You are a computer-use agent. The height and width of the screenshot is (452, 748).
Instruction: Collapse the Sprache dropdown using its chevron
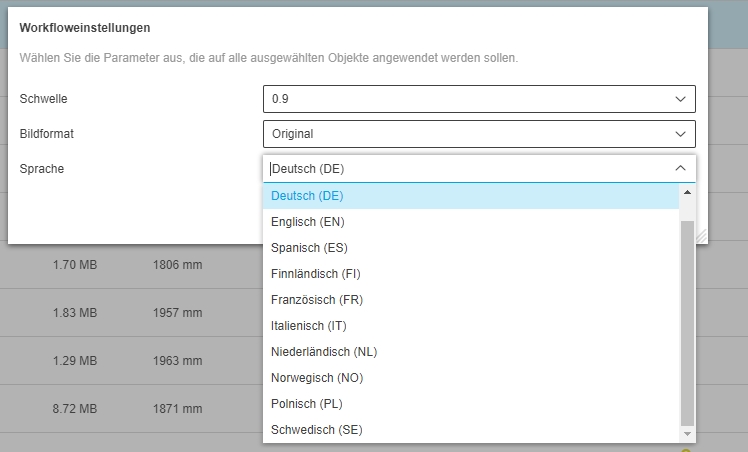point(680,168)
